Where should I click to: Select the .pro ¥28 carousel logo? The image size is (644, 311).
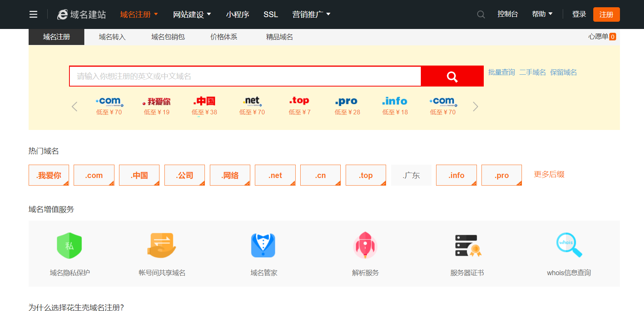347,101
